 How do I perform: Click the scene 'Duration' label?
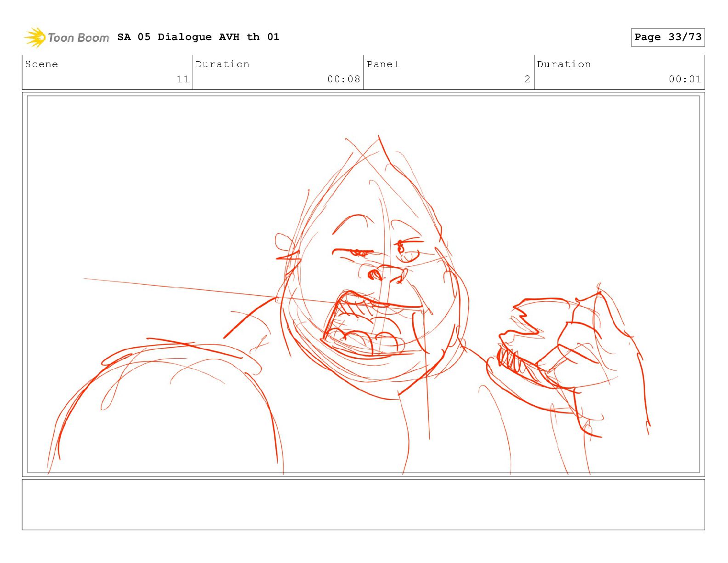point(222,64)
